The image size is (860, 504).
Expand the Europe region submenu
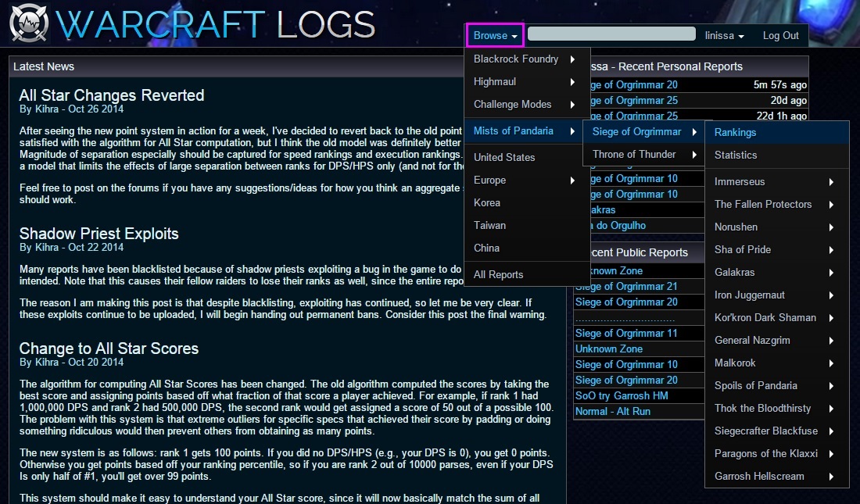[525, 180]
